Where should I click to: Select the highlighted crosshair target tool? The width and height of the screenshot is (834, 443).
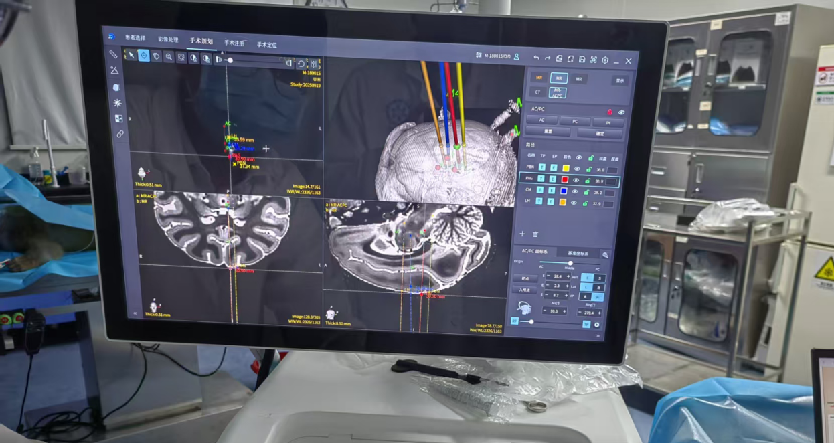(143, 55)
